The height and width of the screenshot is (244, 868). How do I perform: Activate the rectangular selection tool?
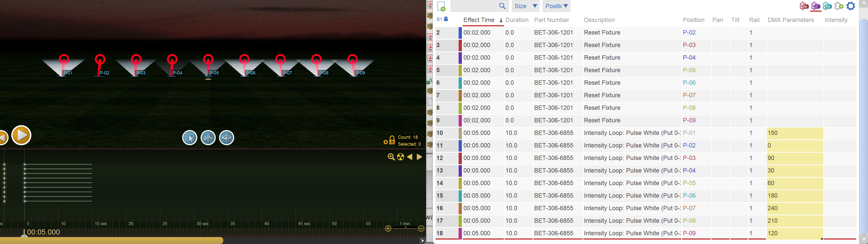tap(190, 138)
